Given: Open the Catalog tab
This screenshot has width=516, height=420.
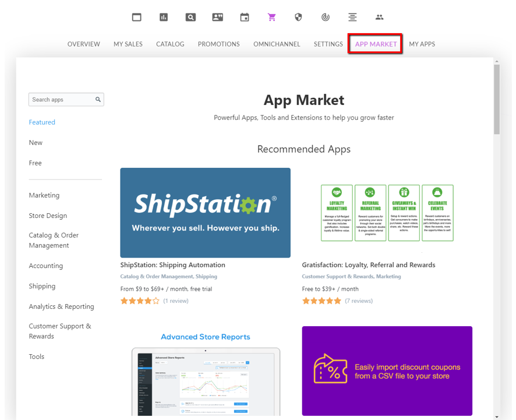Looking at the screenshot, I should click(170, 44).
